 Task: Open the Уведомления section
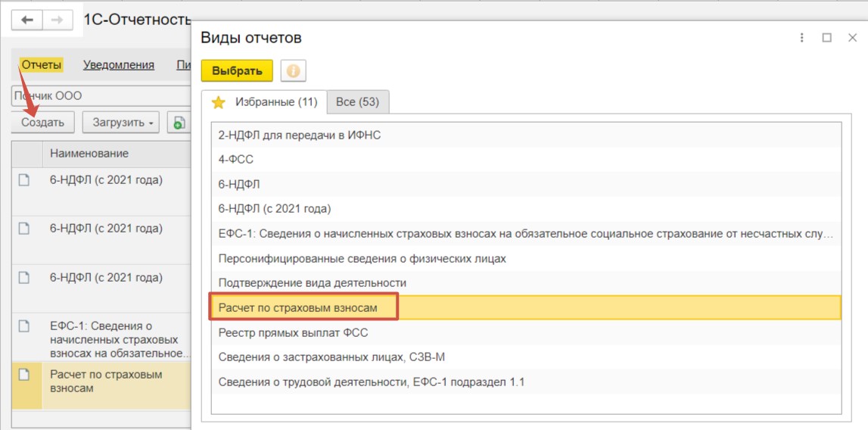click(119, 65)
